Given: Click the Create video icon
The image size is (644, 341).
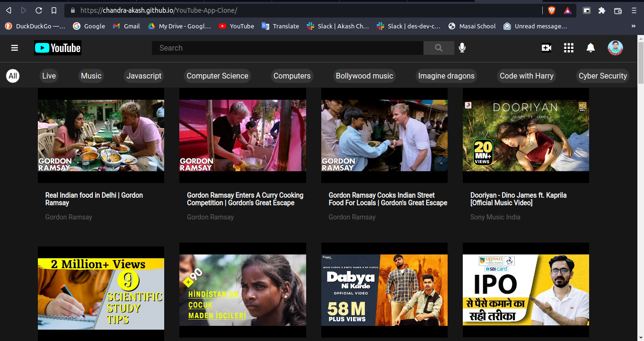Looking at the screenshot, I should click(546, 48).
